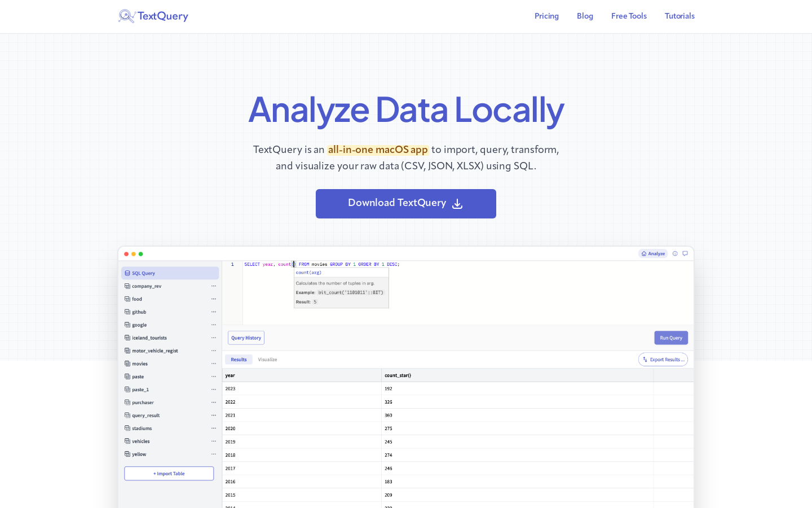812x508 pixels.
Task: Open the Tutorials page
Action: 679,16
